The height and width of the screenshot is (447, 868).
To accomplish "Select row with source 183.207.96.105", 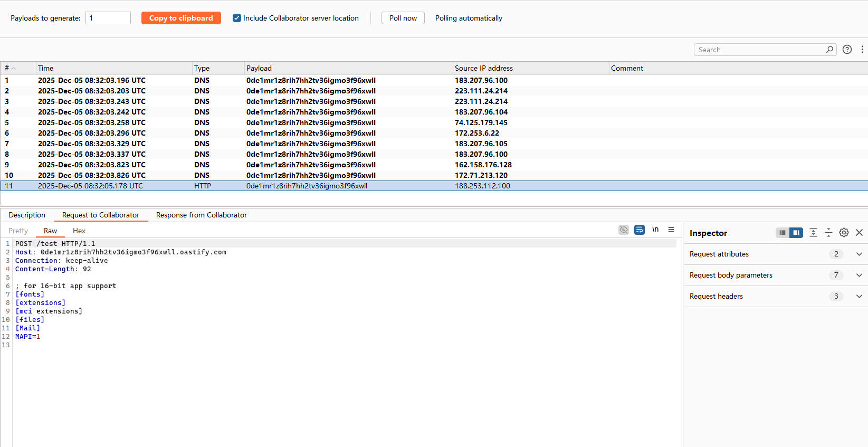I will click(434, 144).
